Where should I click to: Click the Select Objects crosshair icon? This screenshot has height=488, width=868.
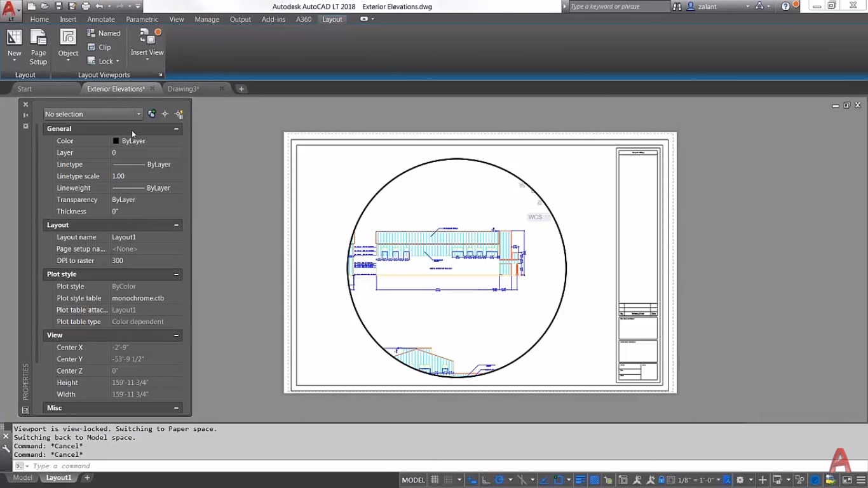[x=165, y=114]
